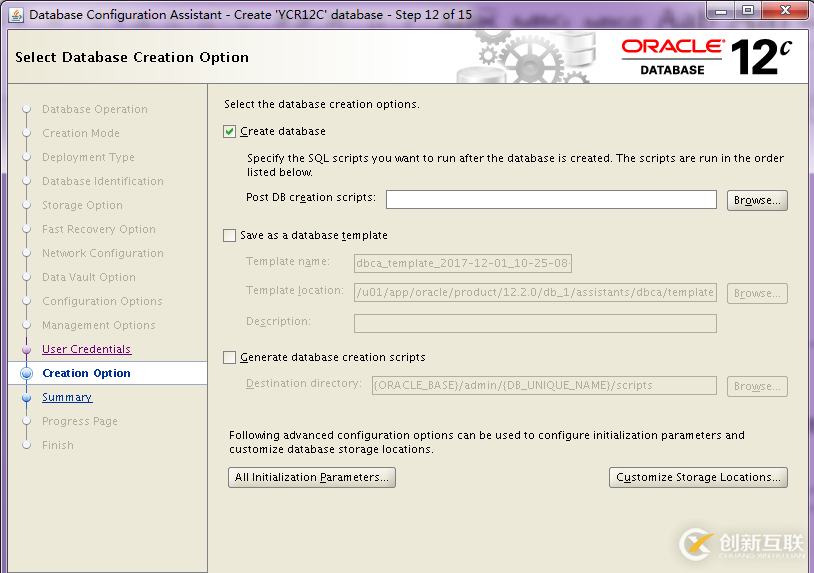This screenshot has width=814, height=573.
Task: Click the Template name field
Action: pos(463,263)
